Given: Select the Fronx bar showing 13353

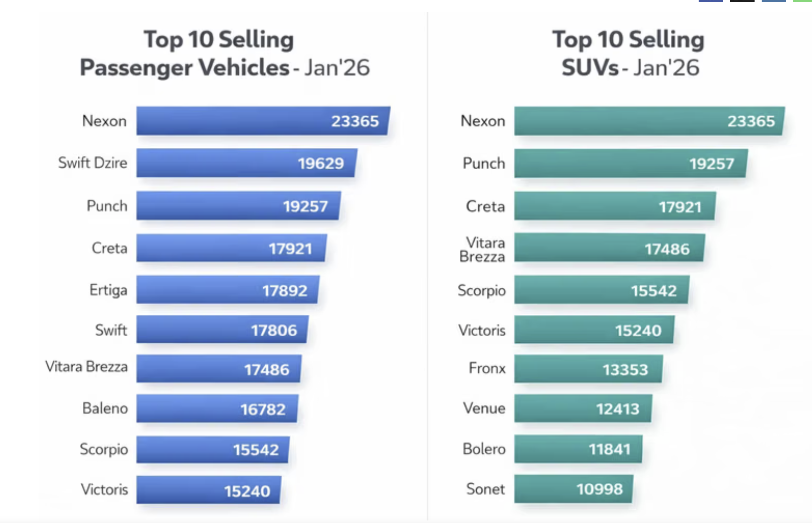Looking at the screenshot, I should coord(588,369).
